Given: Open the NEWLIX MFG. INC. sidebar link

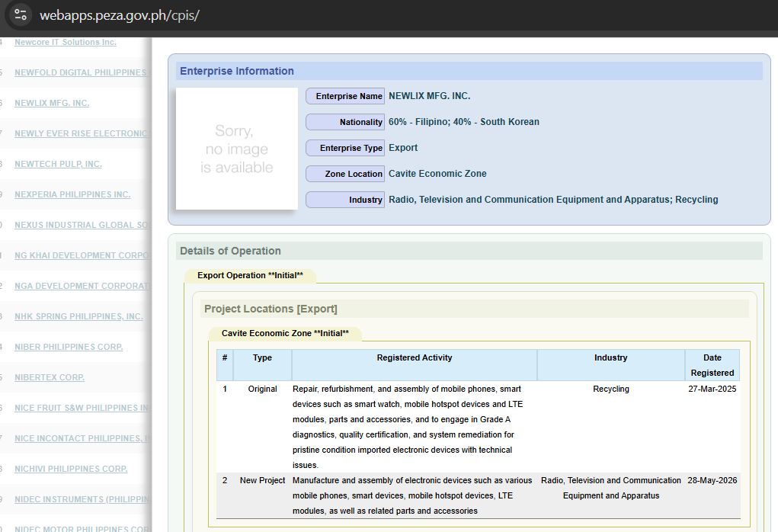Looking at the screenshot, I should tap(52, 103).
